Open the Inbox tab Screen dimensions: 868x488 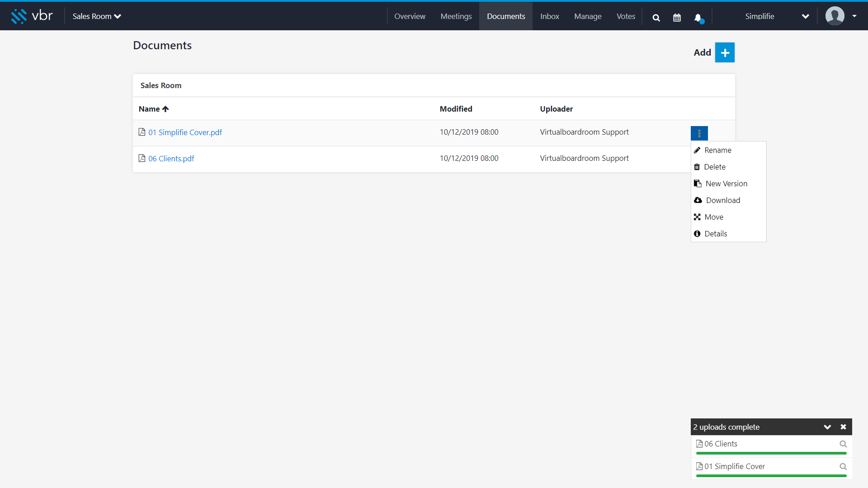click(x=550, y=16)
